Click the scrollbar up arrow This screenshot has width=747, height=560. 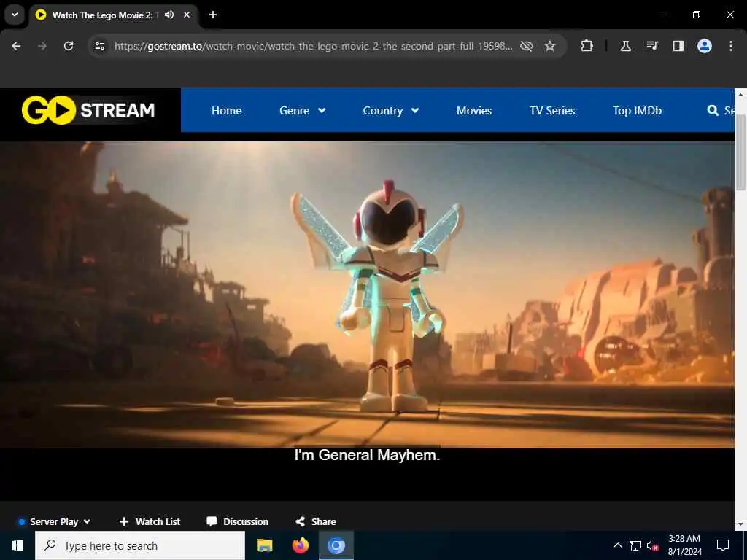point(740,95)
